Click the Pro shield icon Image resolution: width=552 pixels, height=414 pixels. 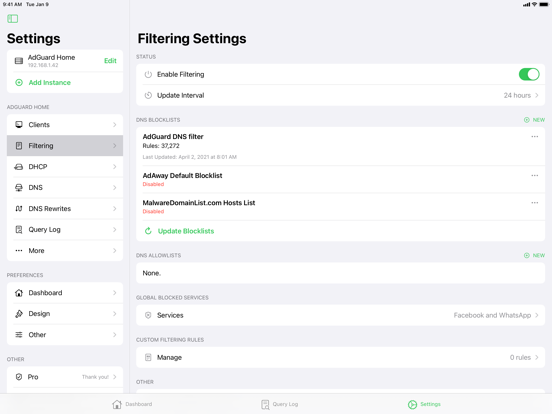19,377
